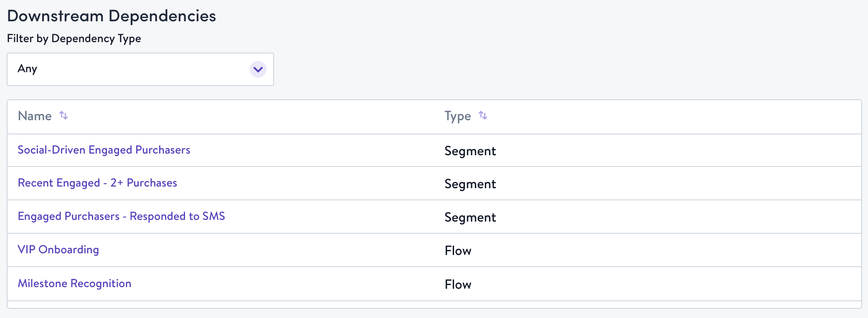Click the empty strip below Milestone Recognition row
The image size is (868, 318).
pyautogui.click(x=434, y=305)
